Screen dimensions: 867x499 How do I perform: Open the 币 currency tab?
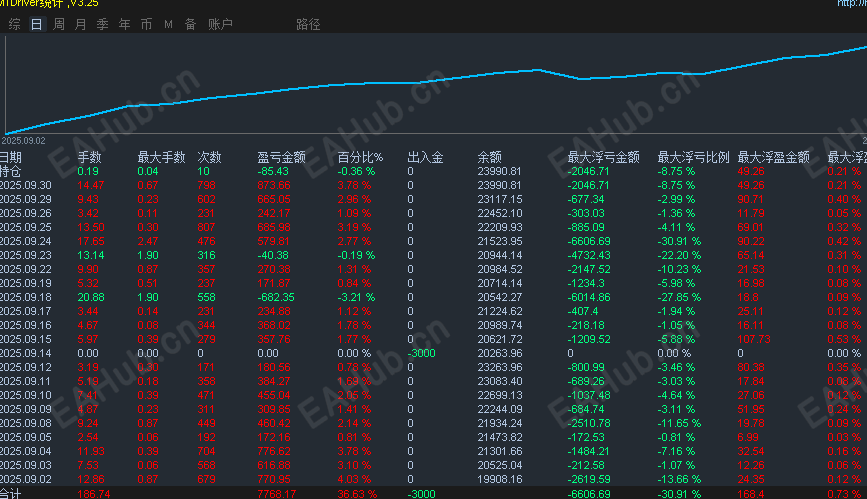coord(147,24)
